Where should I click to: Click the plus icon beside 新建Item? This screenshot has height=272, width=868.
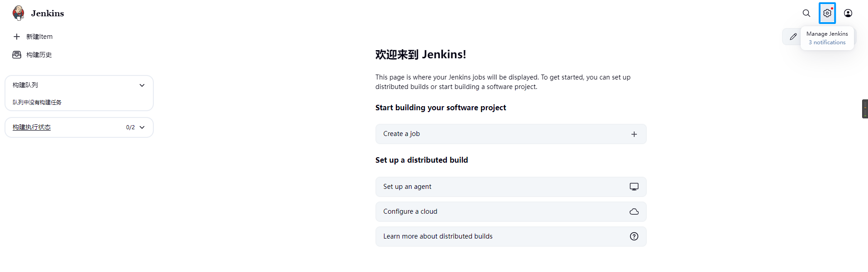pyautogui.click(x=17, y=37)
